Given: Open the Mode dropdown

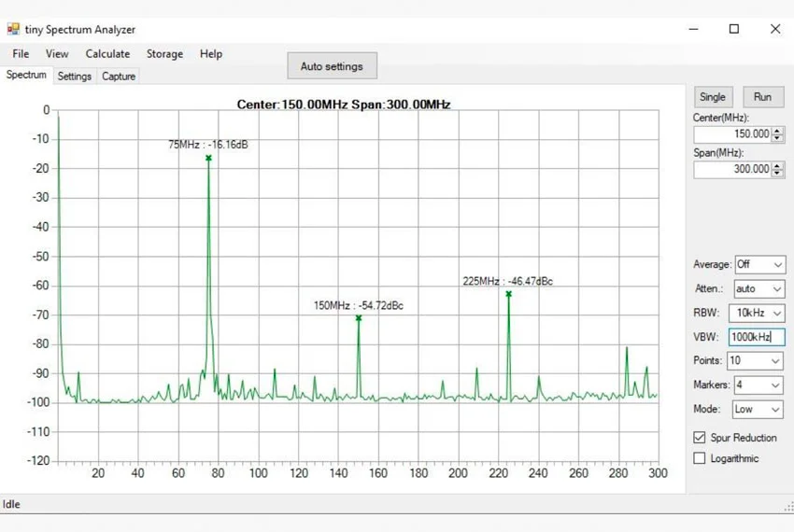Looking at the screenshot, I should [x=758, y=409].
